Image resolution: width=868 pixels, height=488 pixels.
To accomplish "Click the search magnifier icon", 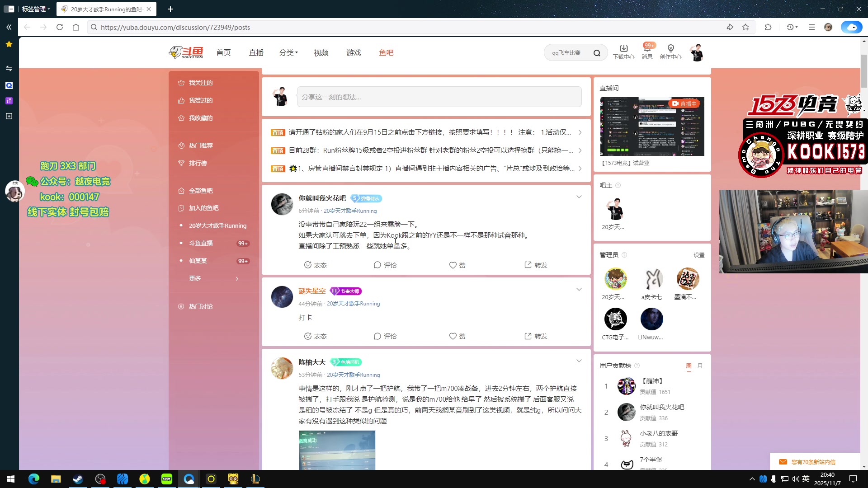I will click(597, 53).
